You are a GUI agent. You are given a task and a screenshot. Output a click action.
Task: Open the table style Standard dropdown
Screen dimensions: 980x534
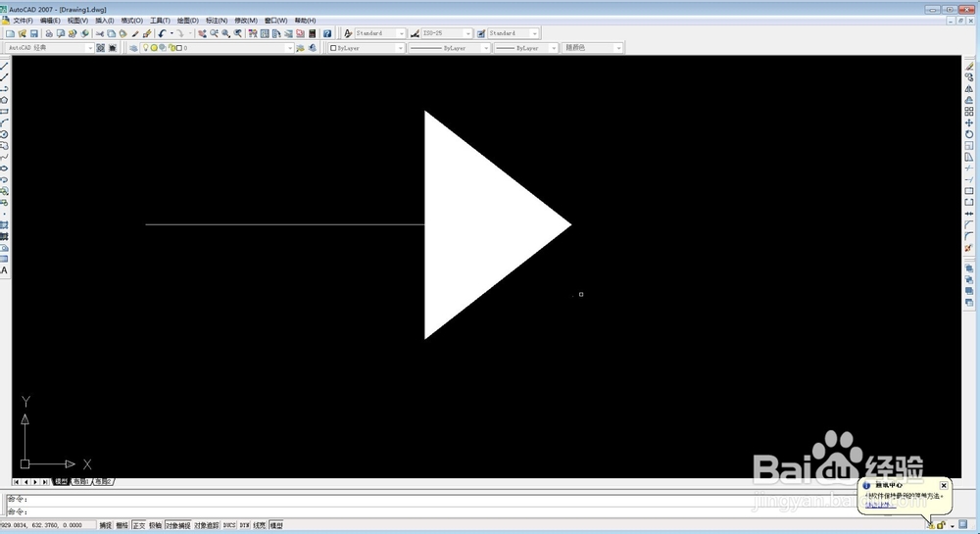coord(514,33)
